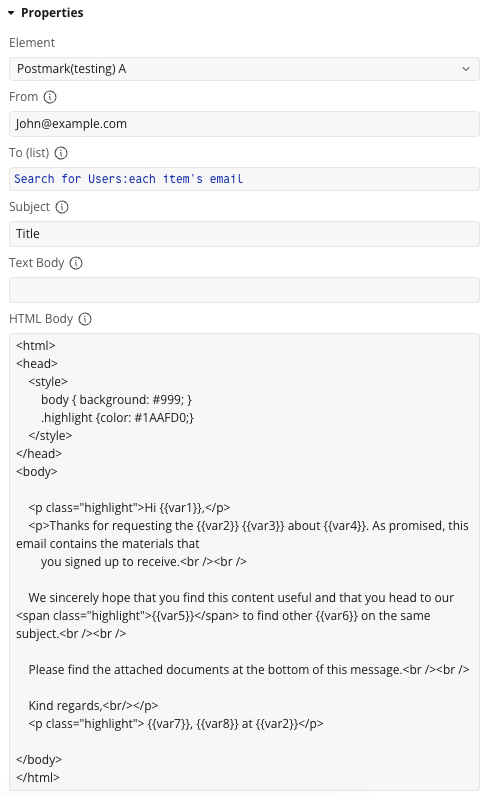Click the .highlight color #1AAFD0 line
486x795 pixels.
click(117, 418)
